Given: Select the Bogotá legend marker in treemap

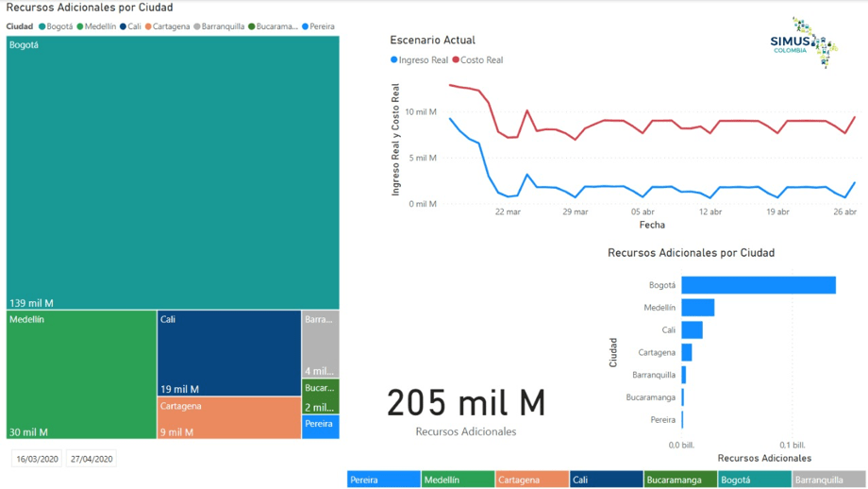Looking at the screenshot, I should pyautogui.click(x=42, y=26).
